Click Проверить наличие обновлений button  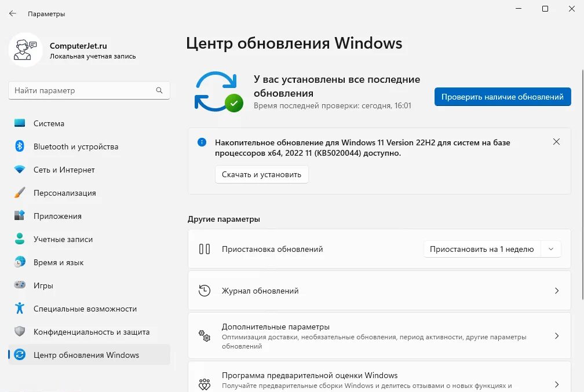click(x=502, y=97)
